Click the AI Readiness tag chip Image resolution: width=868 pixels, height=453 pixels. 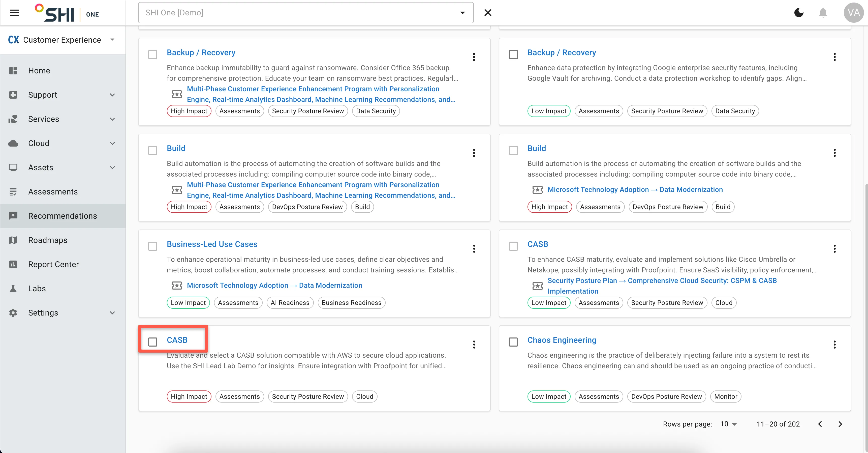[290, 303]
